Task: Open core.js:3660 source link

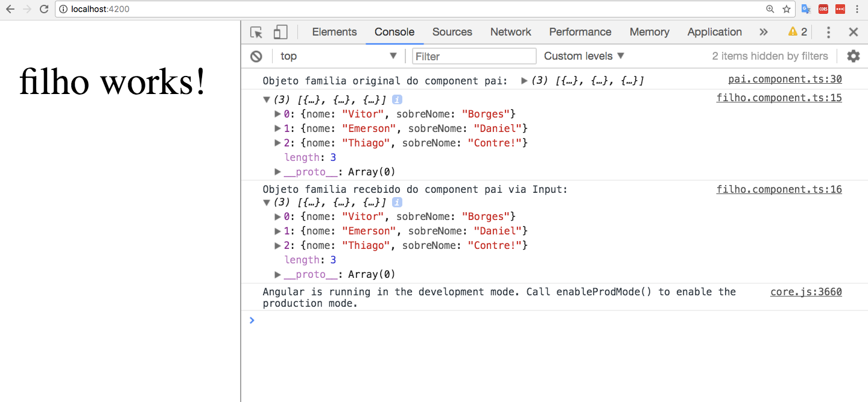Action: coord(806,292)
